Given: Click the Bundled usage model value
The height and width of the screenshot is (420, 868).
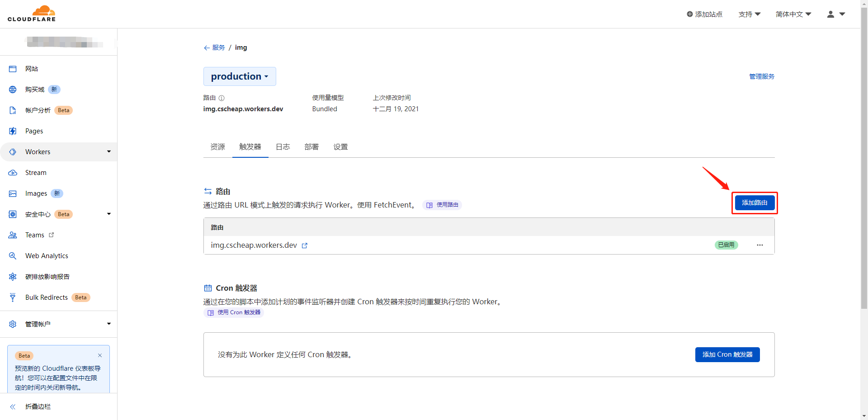Looking at the screenshot, I should (x=325, y=109).
